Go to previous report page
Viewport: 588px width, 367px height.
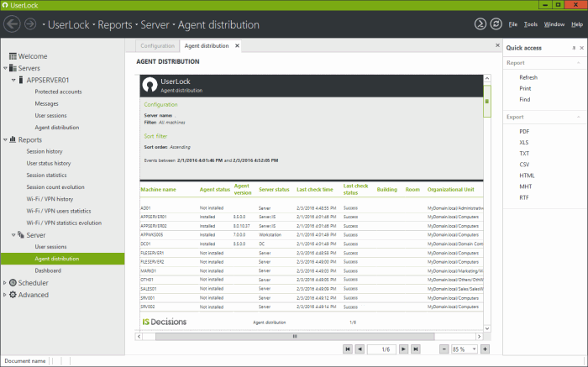tap(360, 349)
